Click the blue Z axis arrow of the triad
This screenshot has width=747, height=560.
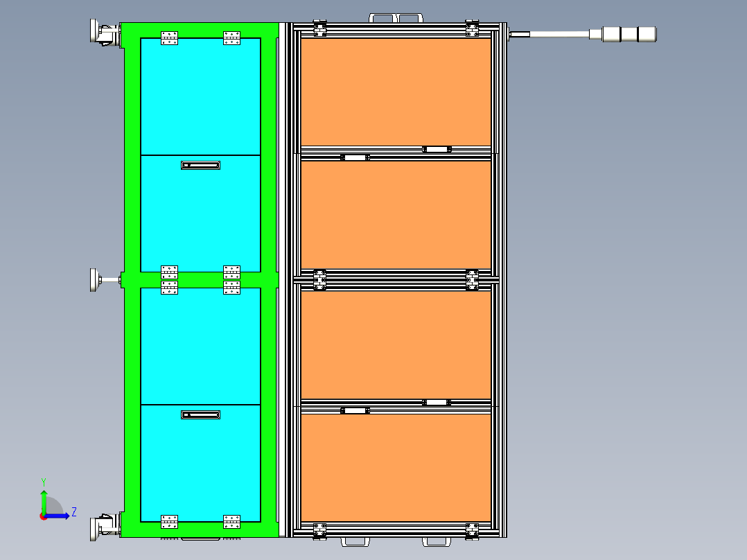click(58, 516)
